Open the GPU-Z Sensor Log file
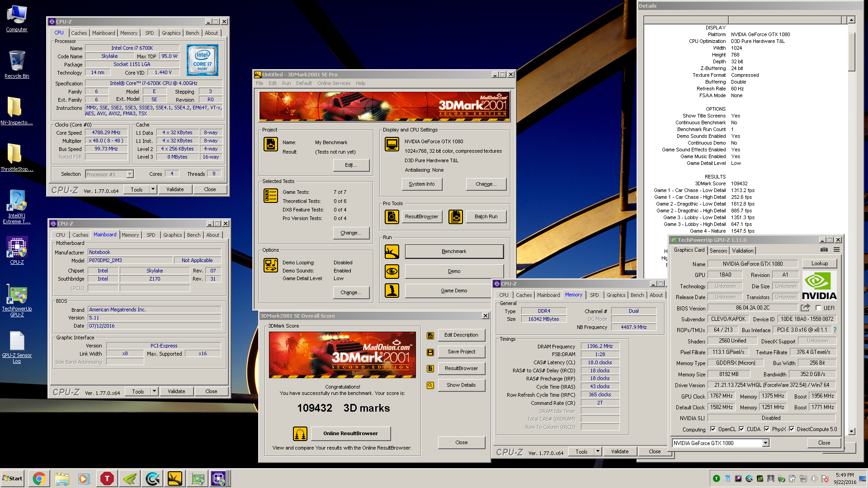 17,347
